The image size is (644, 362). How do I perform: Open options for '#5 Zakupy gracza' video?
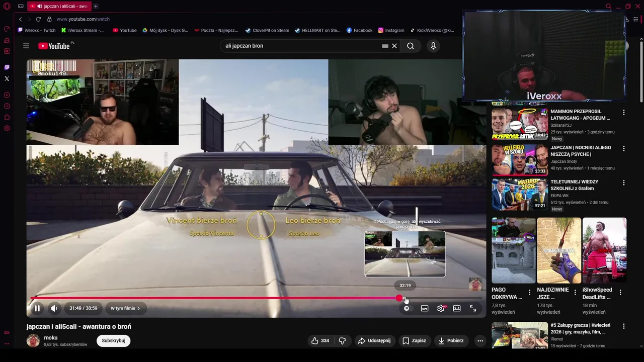[623, 326]
